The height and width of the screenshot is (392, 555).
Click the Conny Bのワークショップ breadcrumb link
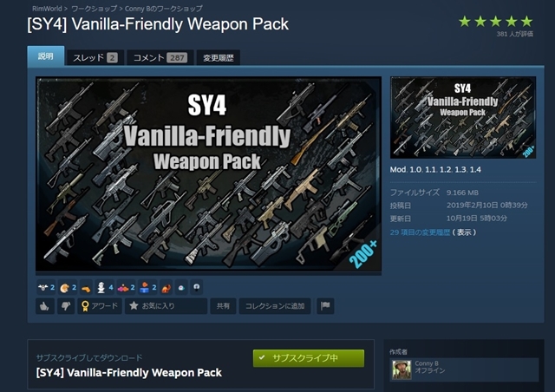tap(164, 9)
